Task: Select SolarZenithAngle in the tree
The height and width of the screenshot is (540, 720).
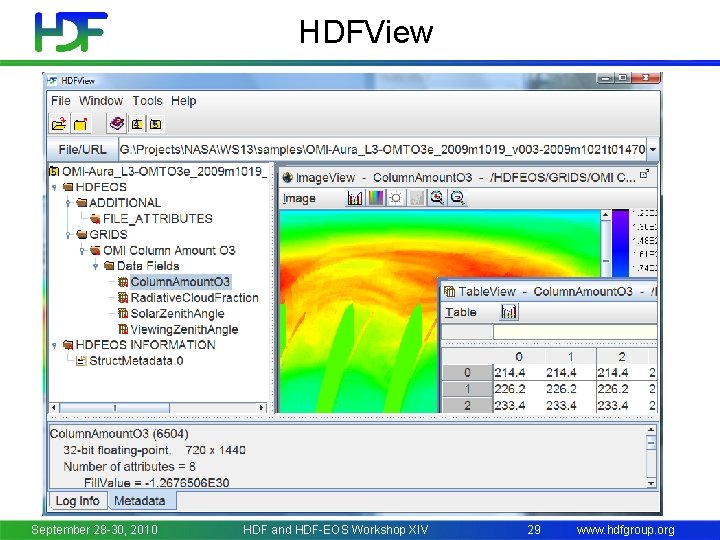Action: [177, 314]
